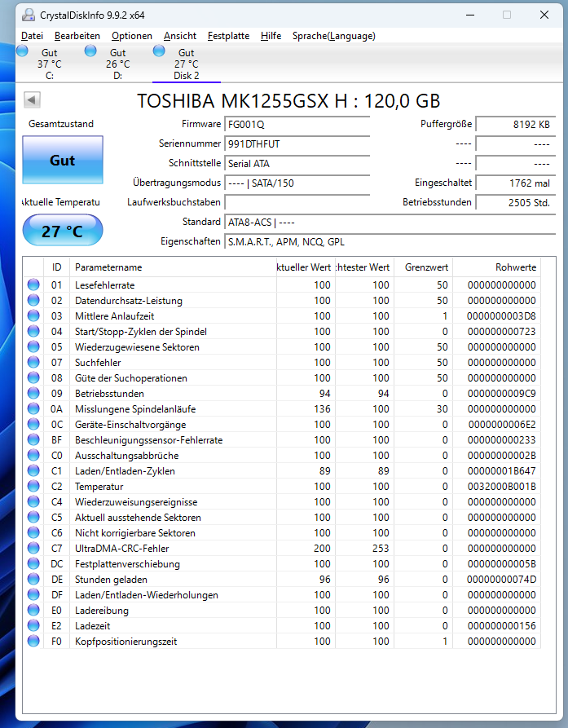Select the C: drive status orb

[x=22, y=51]
